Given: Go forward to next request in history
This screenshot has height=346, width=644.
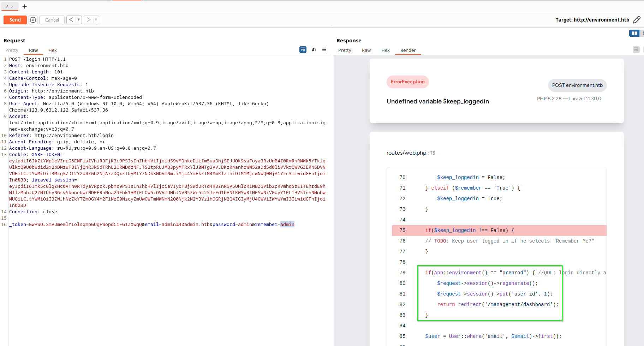Looking at the screenshot, I should (x=88, y=20).
